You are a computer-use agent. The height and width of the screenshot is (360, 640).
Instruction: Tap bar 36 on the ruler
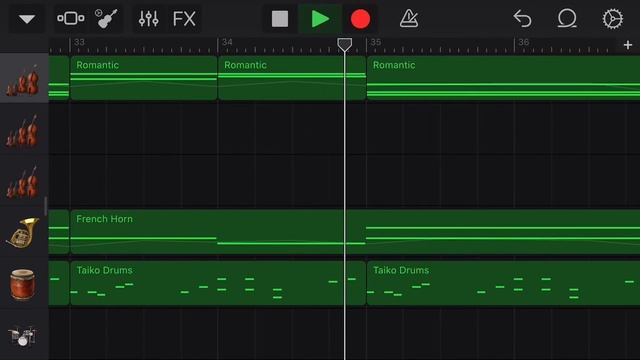pyautogui.click(x=524, y=42)
